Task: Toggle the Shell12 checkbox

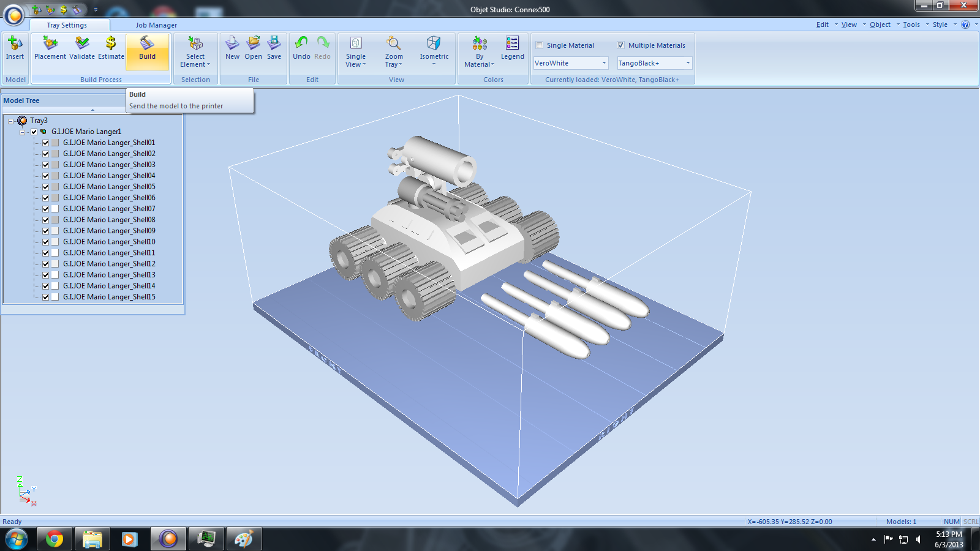Action: pyautogui.click(x=45, y=264)
